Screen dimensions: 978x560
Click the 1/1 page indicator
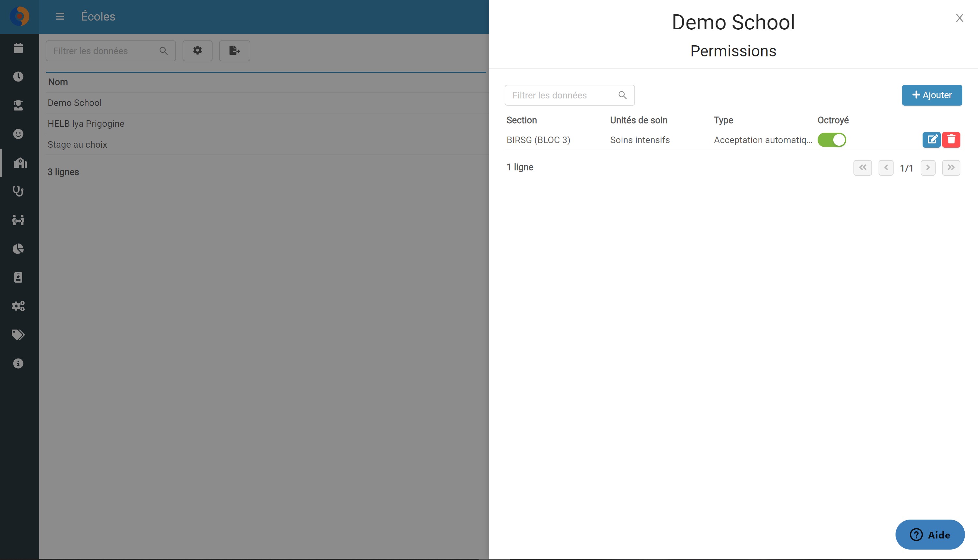tap(907, 168)
